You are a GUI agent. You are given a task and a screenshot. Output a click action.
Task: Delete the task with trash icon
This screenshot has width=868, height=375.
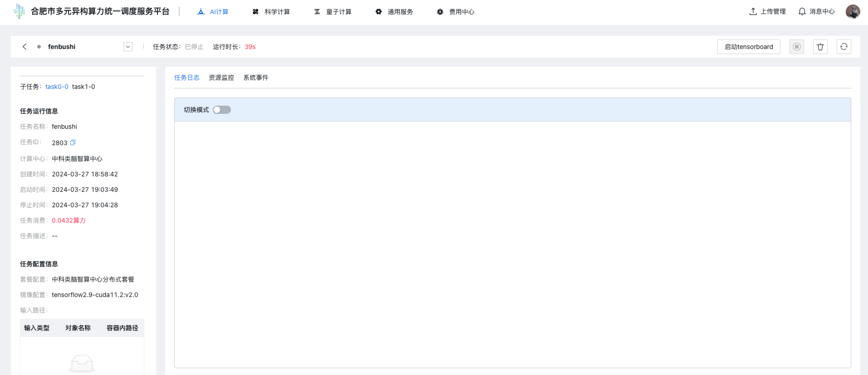pyautogui.click(x=820, y=47)
